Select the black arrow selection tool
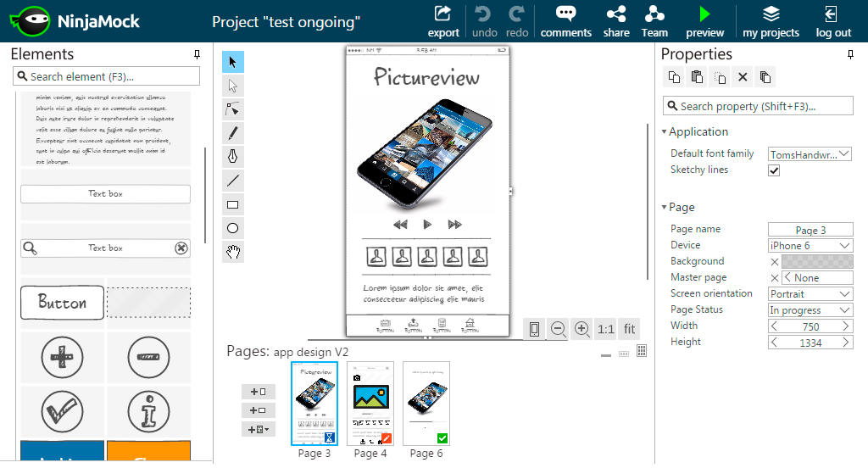This screenshot has height=468, width=868. [x=233, y=62]
